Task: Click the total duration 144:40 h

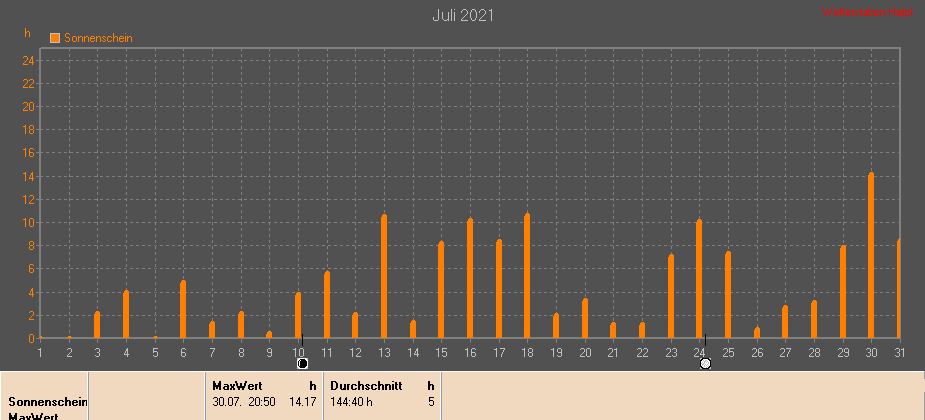Action: point(351,402)
